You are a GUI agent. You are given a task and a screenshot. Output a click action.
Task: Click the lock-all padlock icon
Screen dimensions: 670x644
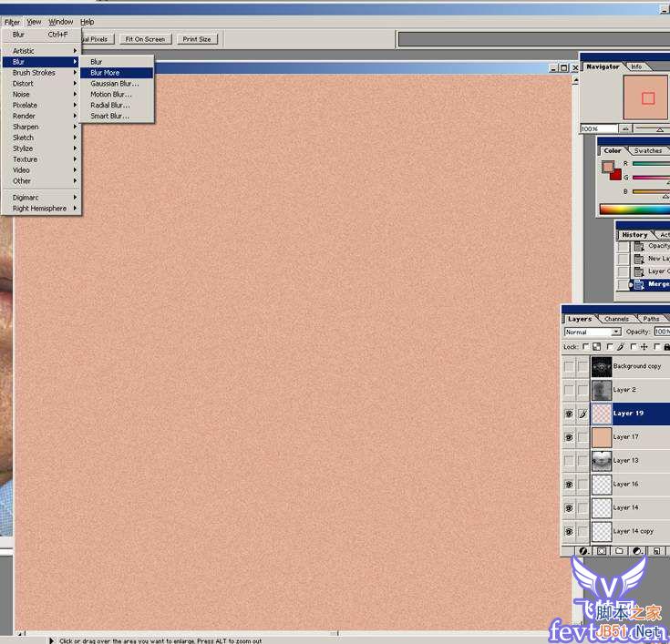(667, 347)
